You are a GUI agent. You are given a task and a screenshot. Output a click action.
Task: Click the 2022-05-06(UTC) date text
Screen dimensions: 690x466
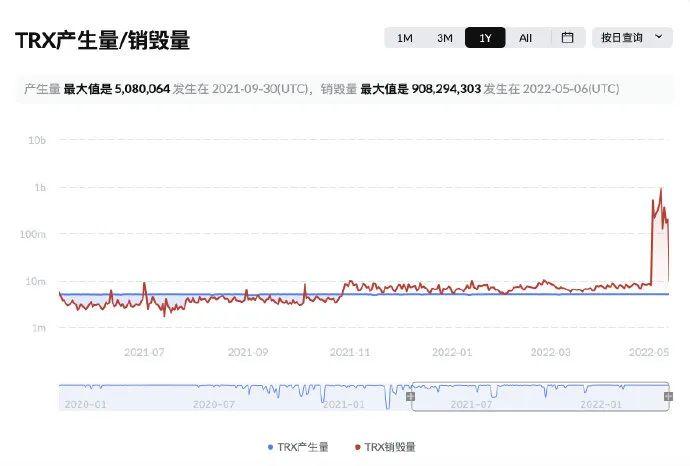tap(571, 89)
